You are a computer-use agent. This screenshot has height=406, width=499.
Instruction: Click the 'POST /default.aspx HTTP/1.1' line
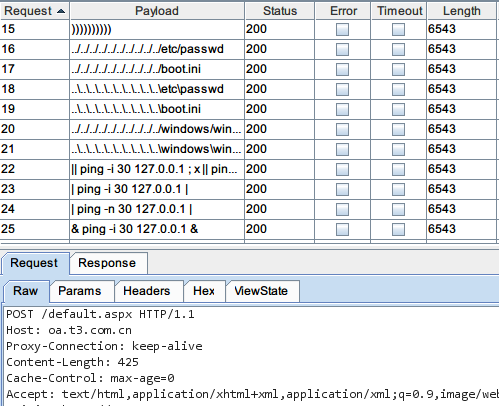point(100,314)
